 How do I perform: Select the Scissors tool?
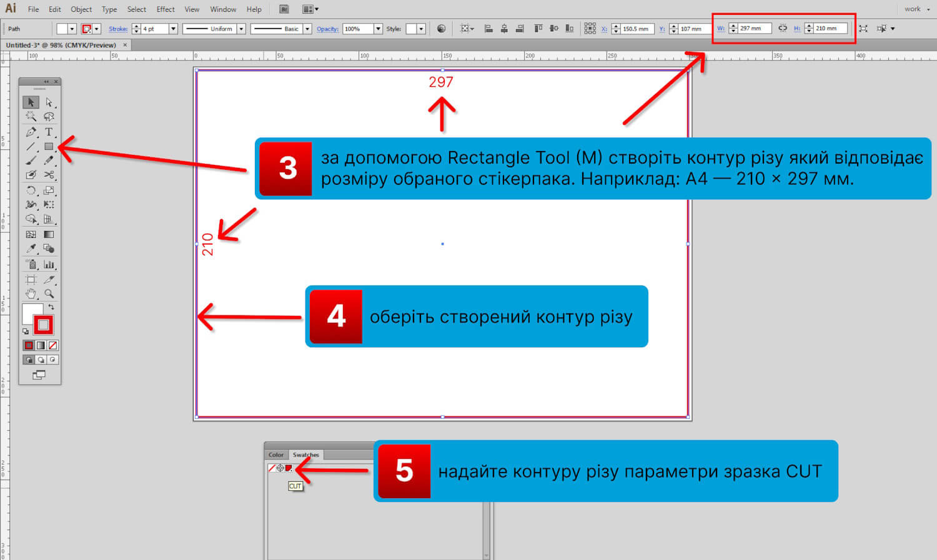[49, 175]
